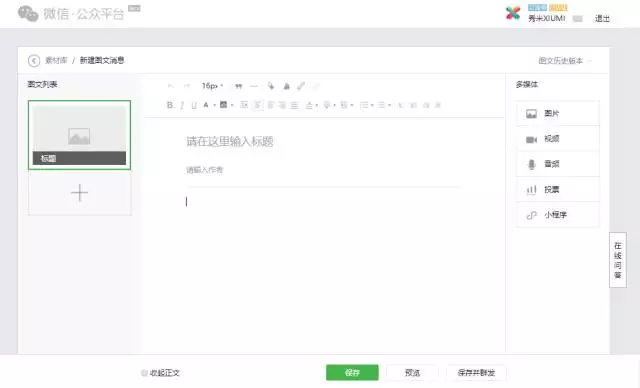The image size is (640, 388).
Task: Insert a mini program via 小程序
Action: tap(558, 215)
